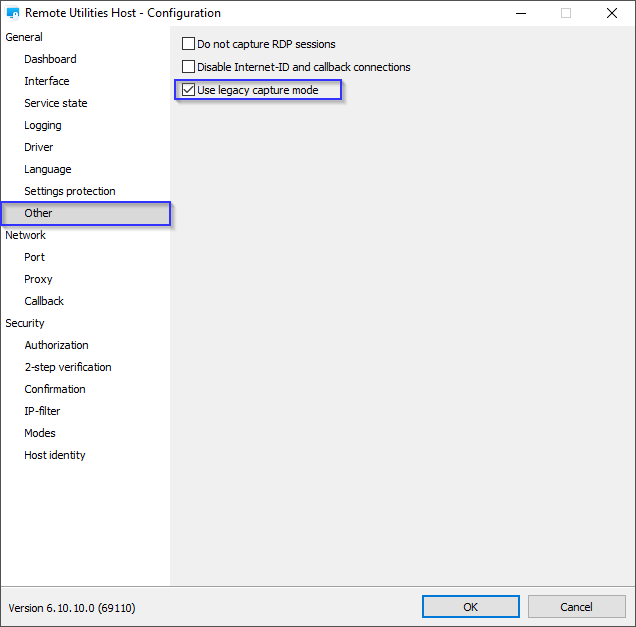Show Settings protection options

tap(70, 191)
